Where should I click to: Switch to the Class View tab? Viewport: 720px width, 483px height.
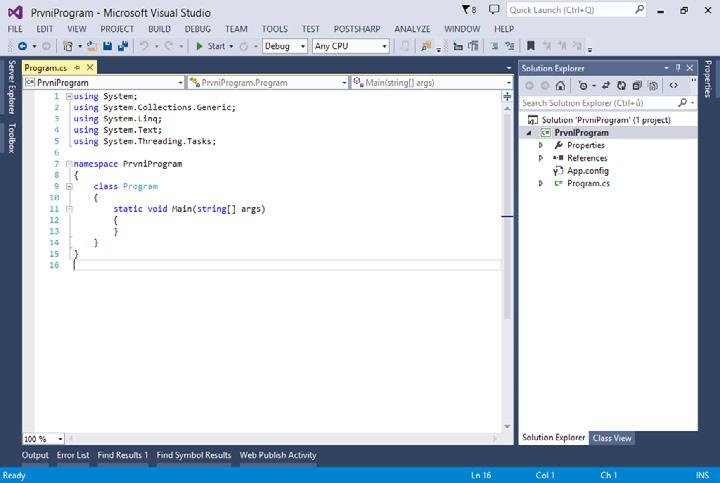click(x=612, y=438)
